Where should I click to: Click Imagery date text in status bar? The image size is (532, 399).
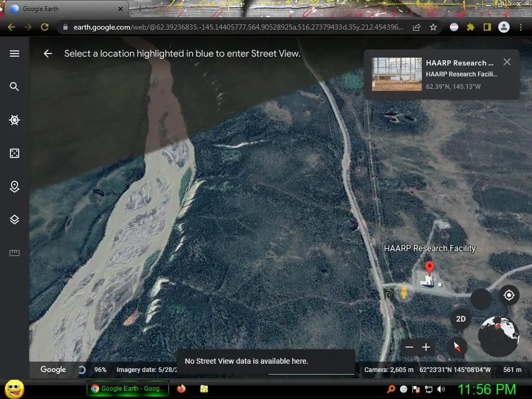point(147,370)
